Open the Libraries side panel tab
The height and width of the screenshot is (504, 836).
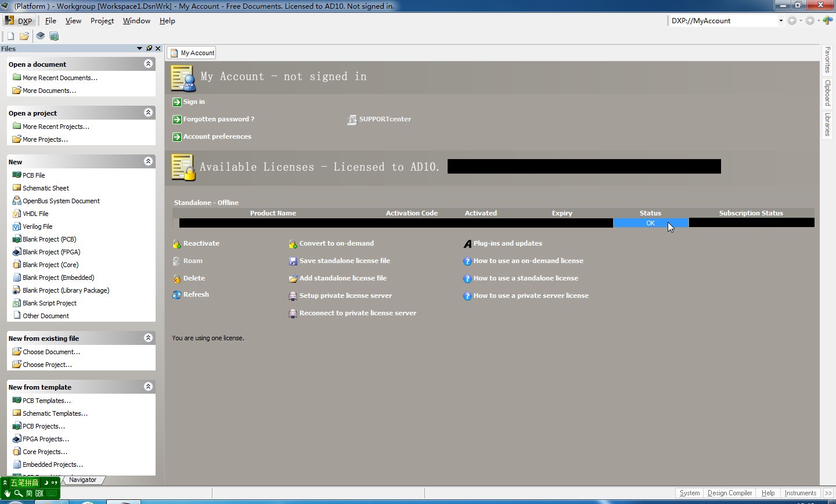pos(827,124)
